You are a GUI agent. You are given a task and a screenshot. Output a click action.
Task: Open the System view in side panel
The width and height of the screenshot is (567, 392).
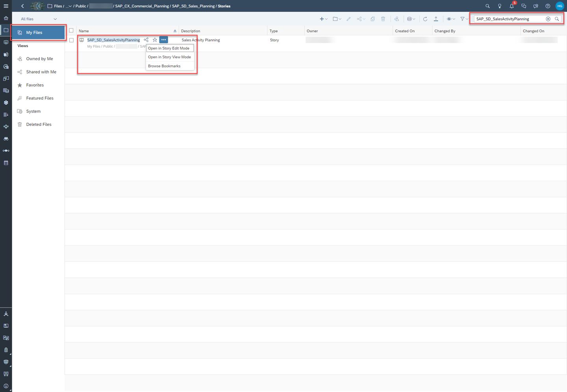[x=39, y=111]
